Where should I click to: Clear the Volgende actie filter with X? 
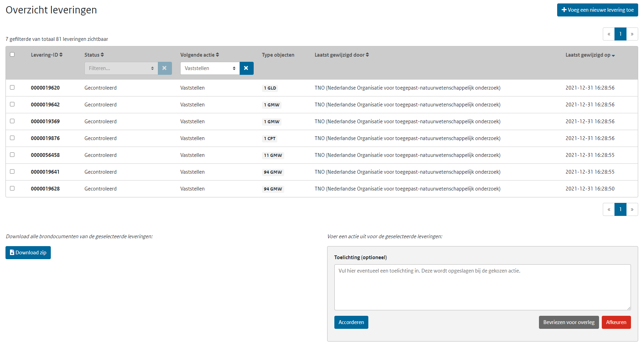pyautogui.click(x=246, y=68)
